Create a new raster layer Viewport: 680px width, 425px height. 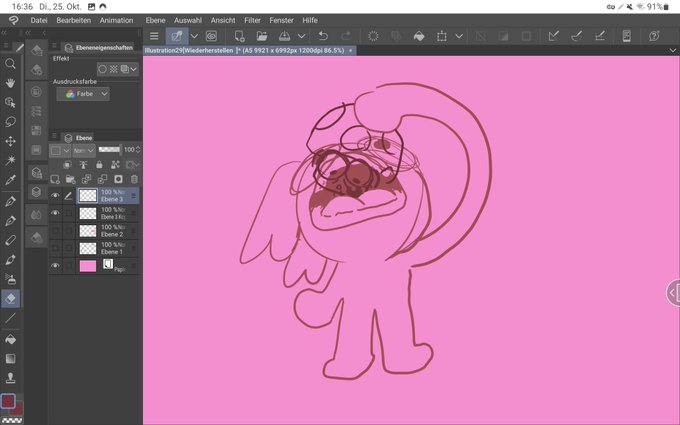coord(55,179)
